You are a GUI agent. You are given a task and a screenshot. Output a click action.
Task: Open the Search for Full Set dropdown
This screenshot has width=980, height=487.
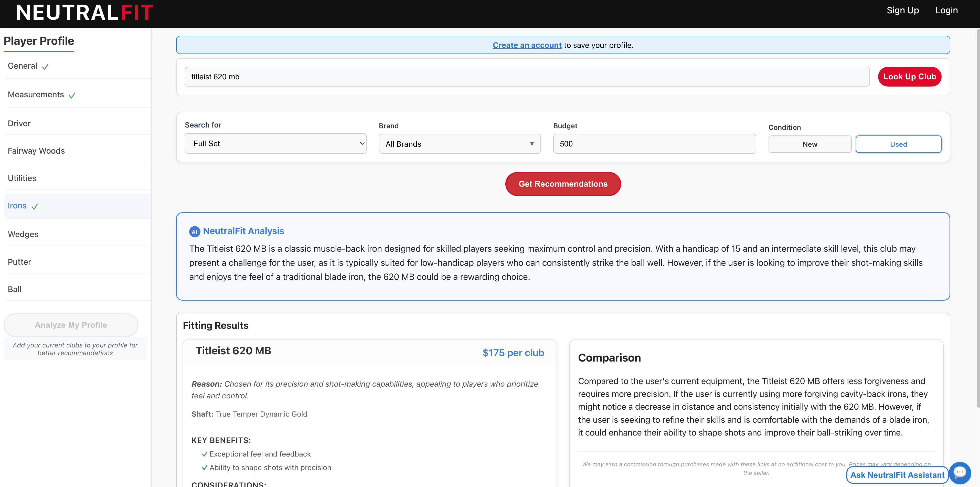(x=275, y=143)
